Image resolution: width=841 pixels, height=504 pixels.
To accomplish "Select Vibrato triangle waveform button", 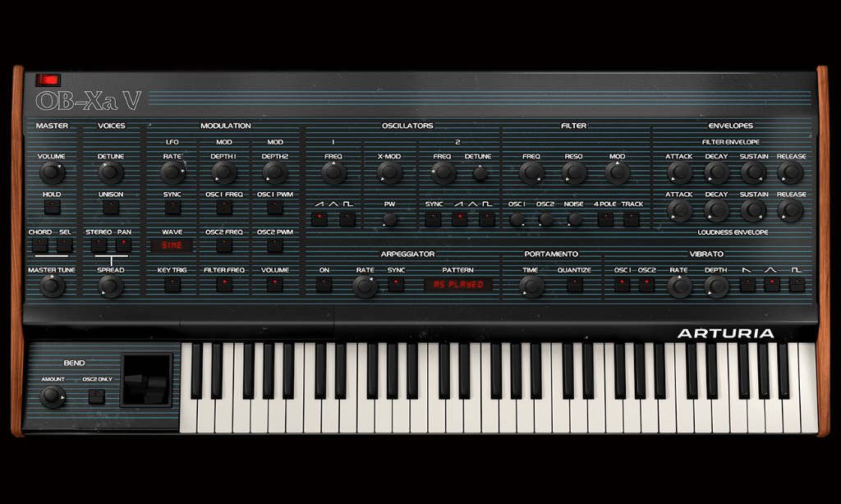I will tap(772, 285).
